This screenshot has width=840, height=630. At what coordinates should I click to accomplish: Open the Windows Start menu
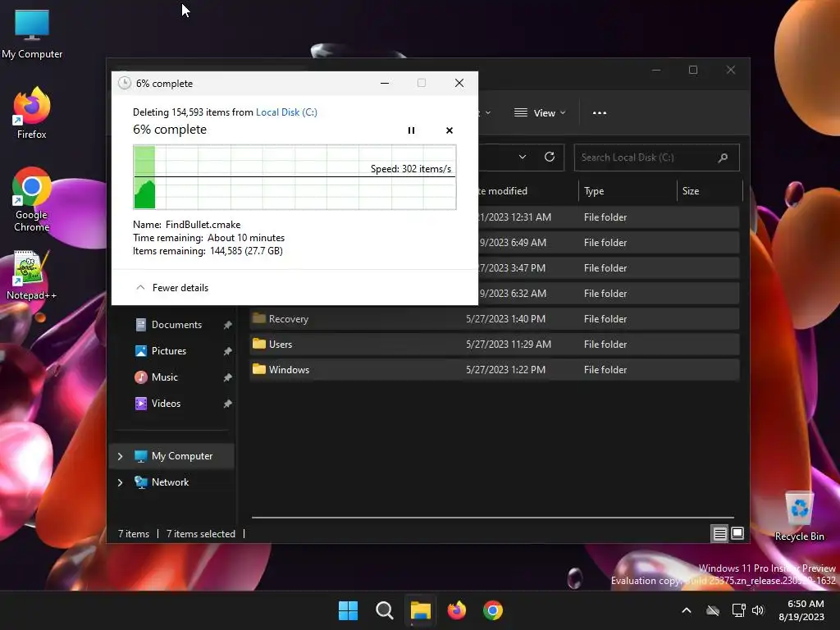348,610
